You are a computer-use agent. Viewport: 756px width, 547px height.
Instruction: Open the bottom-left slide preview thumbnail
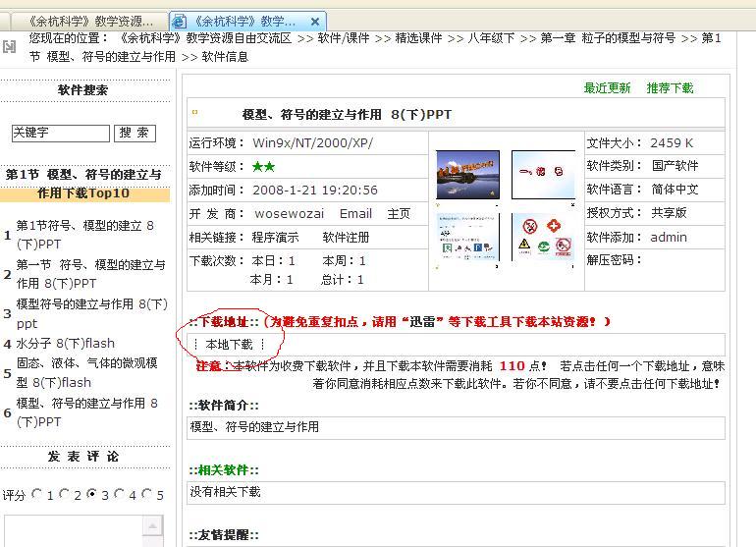[467, 238]
